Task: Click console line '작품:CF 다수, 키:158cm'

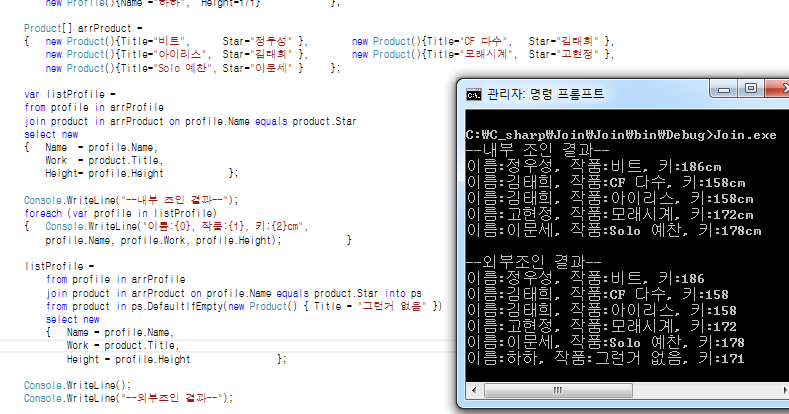Action: pyautogui.click(x=658, y=182)
